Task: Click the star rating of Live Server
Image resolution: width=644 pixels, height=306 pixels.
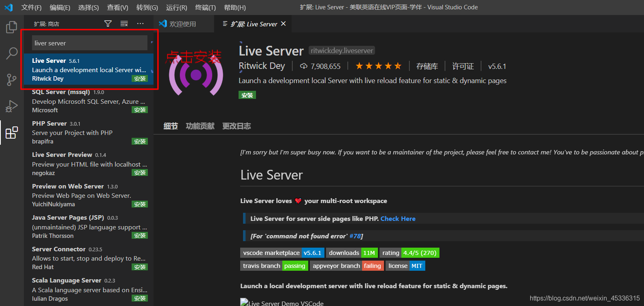Action: coord(378,66)
